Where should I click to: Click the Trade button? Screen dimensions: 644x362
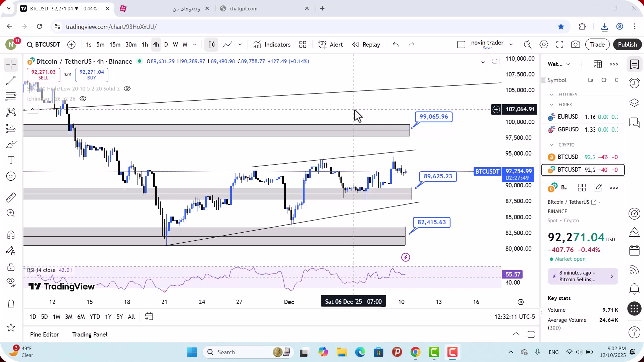(597, 45)
